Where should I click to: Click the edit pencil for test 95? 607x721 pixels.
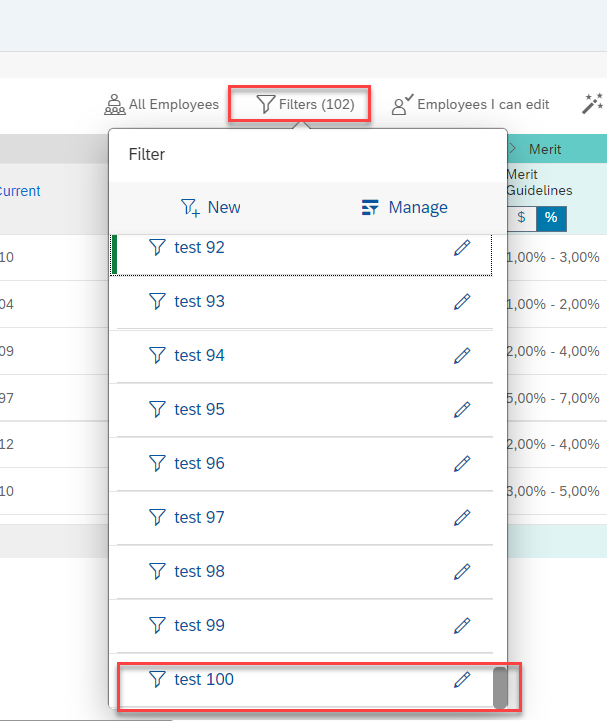coord(462,410)
